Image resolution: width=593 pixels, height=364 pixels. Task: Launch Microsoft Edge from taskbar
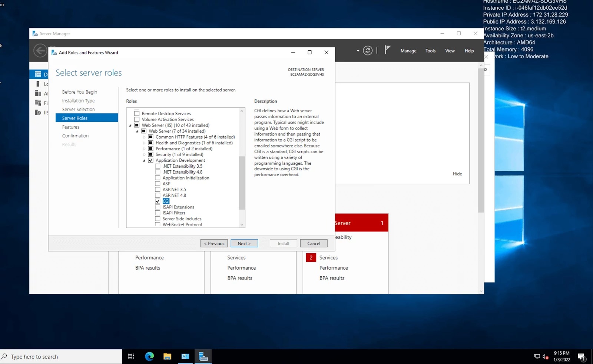pos(149,357)
